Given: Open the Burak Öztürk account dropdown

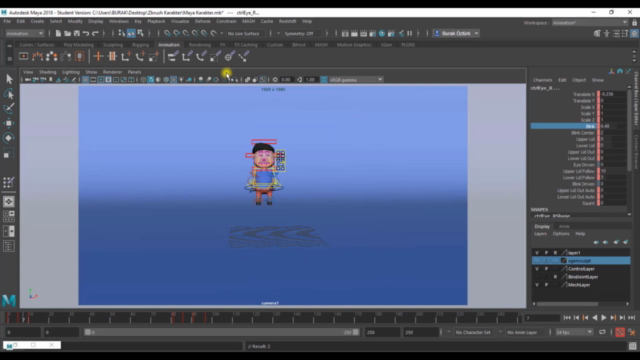Looking at the screenshot, I should click(456, 33).
